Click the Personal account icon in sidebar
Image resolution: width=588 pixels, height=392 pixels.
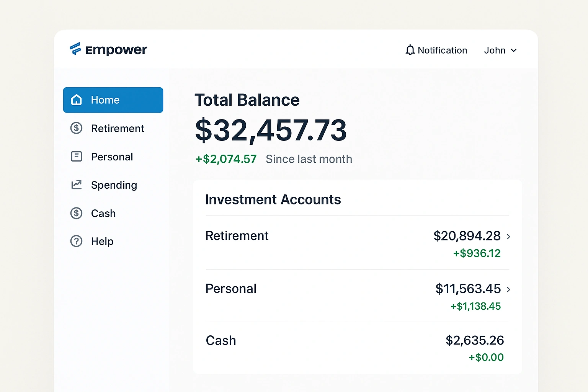[x=77, y=157]
